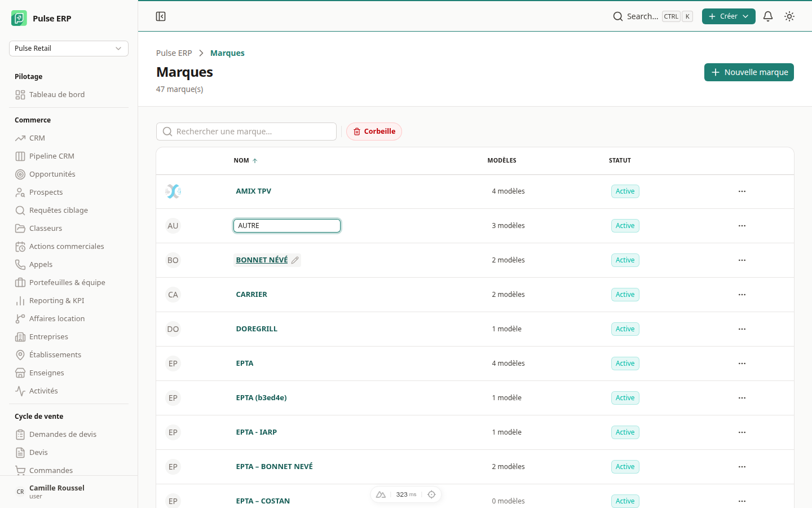Click the Appels phone icon

[20, 265]
